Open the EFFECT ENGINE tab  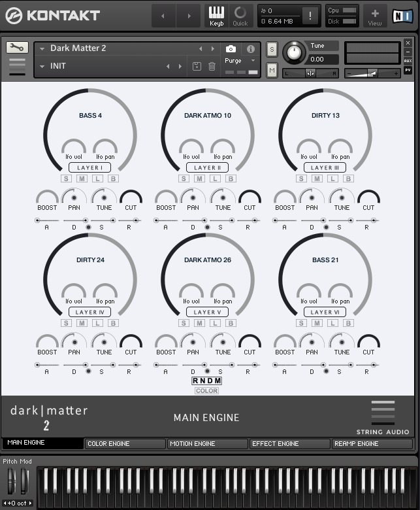289,444
